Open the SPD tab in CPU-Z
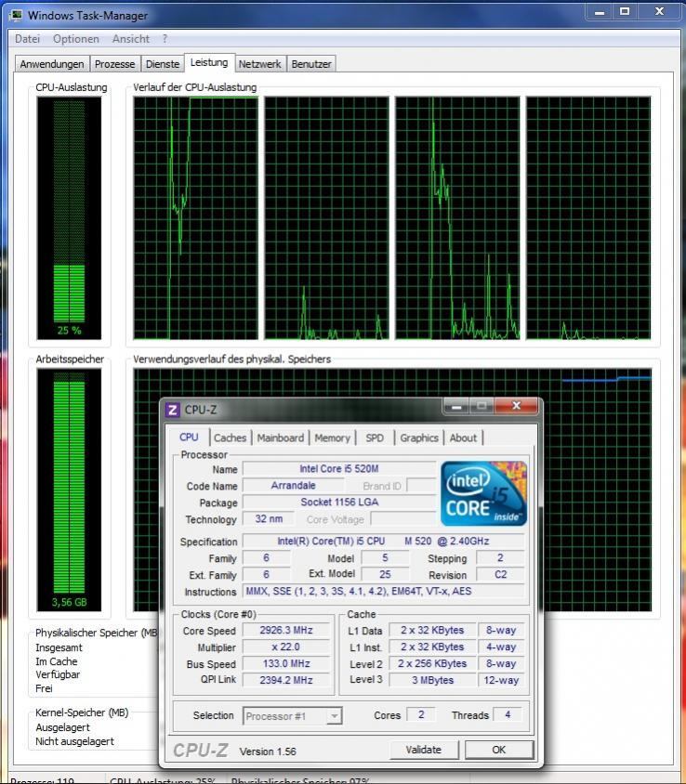Screen dimensions: 686x784 (375, 438)
